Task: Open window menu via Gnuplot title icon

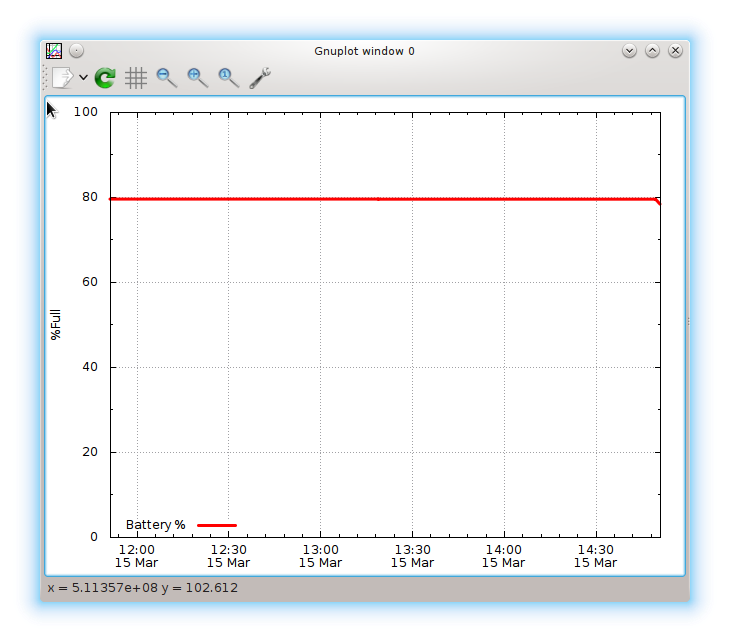Action: click(54, 50)
